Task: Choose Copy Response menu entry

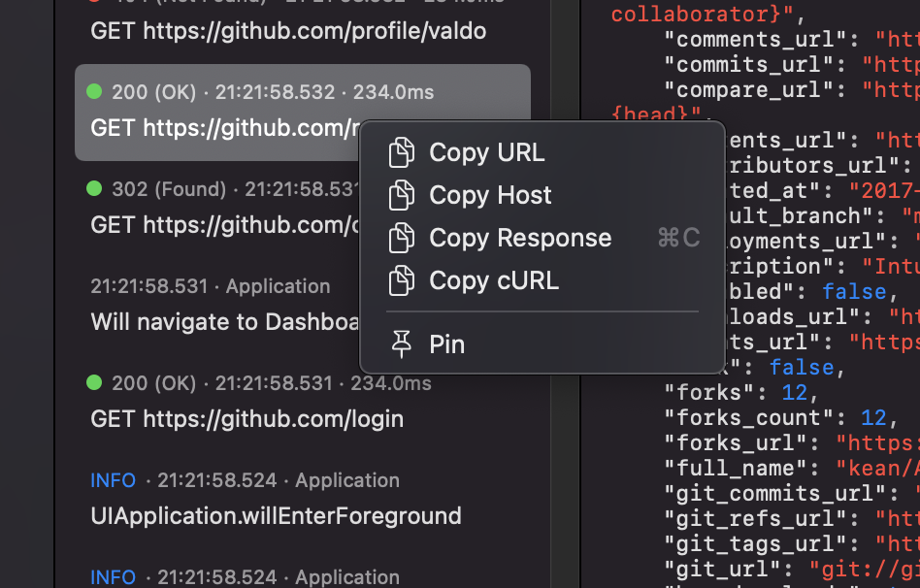Action: (542, 238)
